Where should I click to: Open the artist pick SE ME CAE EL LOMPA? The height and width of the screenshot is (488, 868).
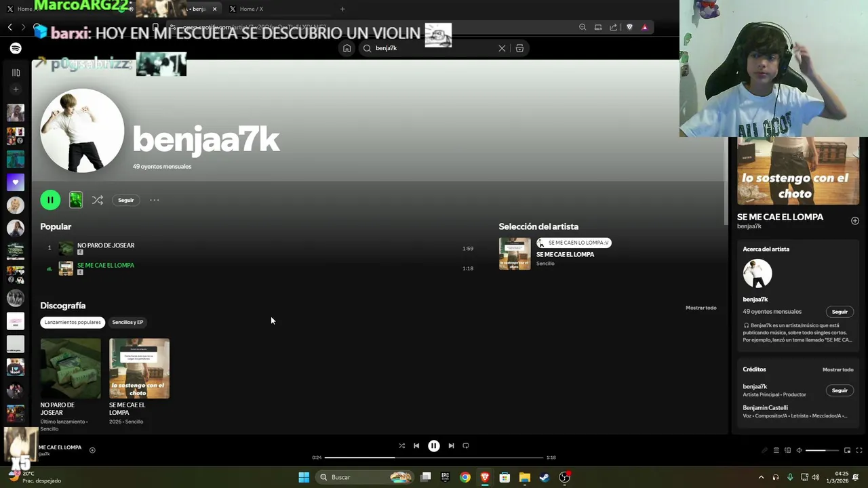click(x=565, y=254)
